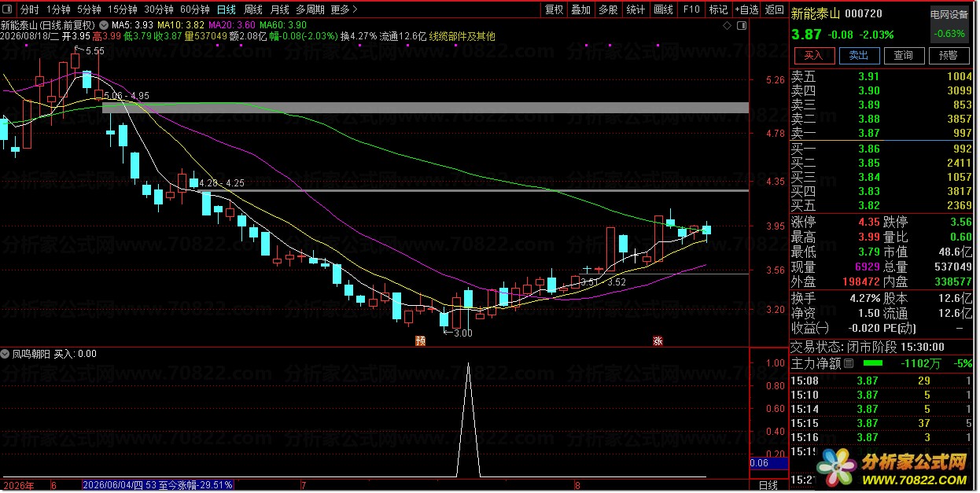Image resolution: width=980 pixels, height=493 pixels.
Task: Click the 标记 mark button
Action: pos(718,9)
